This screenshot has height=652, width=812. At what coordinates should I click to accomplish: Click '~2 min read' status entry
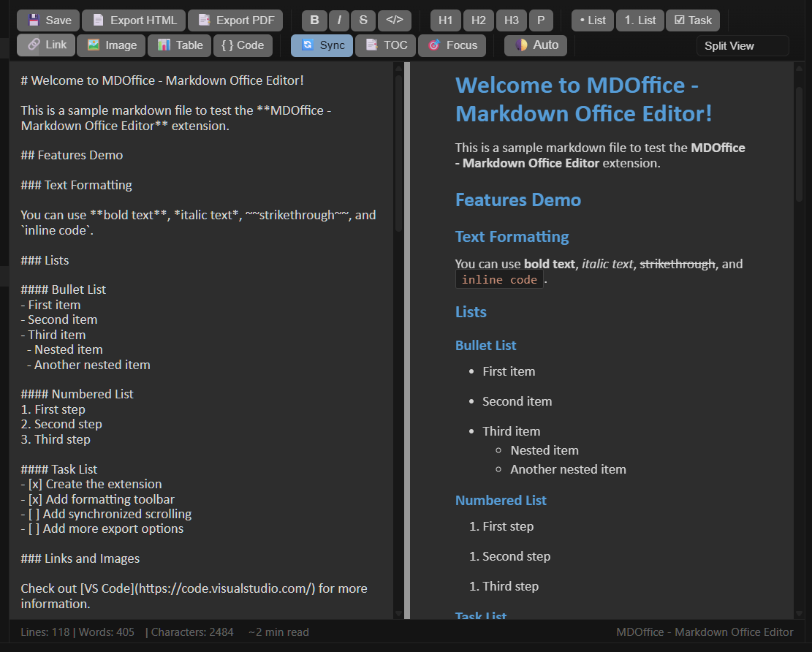(x=278, y=632)
